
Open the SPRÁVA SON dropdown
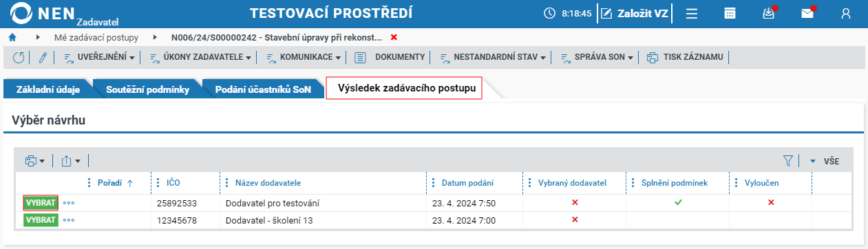[597, 57]
